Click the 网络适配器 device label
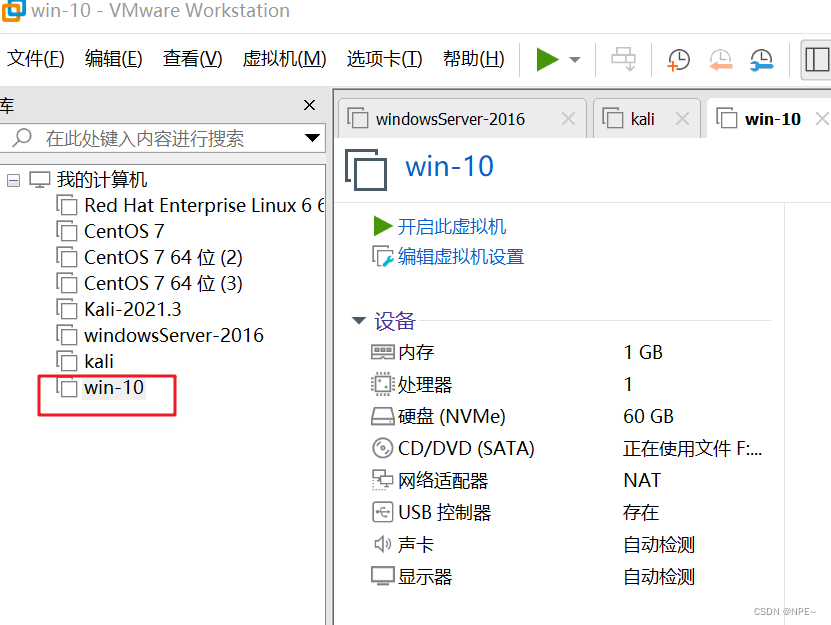Screen dimensions: 831x625 tap(443, 481)
